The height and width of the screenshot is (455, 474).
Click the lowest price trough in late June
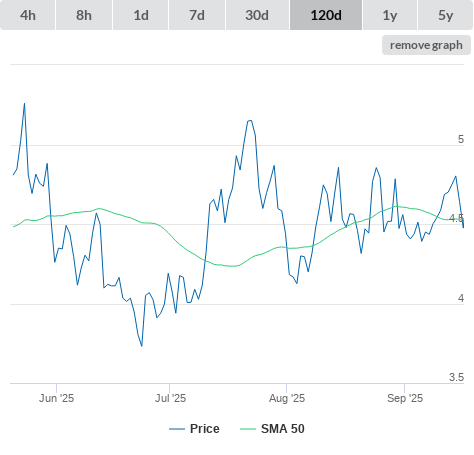click(142, 346)
